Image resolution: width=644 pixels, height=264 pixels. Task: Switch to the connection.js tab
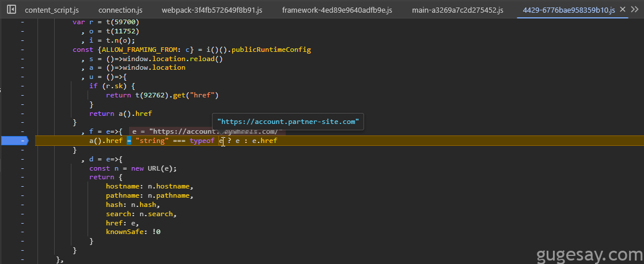[x=120, y=10]
